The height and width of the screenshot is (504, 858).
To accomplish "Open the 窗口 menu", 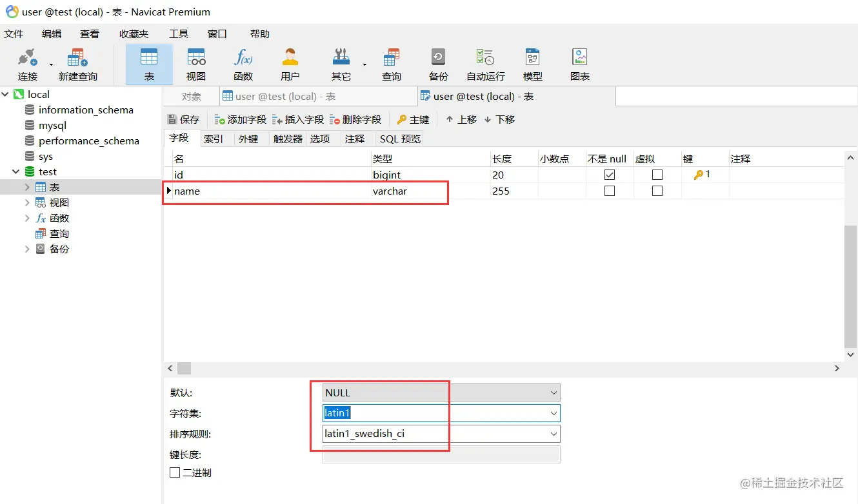I will (217, 34).
